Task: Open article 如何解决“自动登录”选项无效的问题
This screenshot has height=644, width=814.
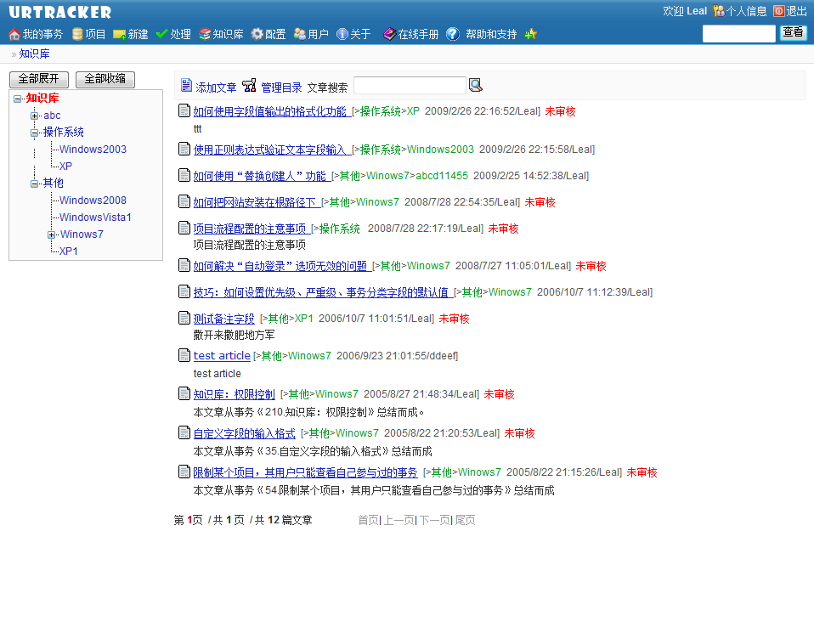Action: point(281,266)
